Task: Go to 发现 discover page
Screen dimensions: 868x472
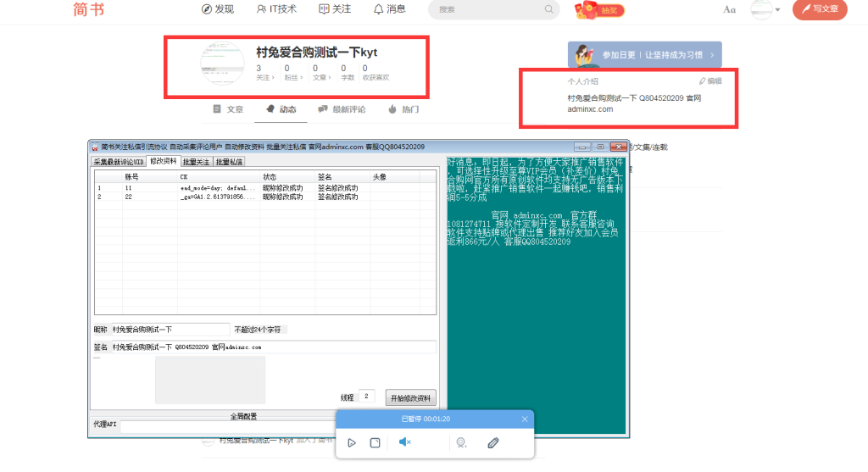Action: pos(217,9)
